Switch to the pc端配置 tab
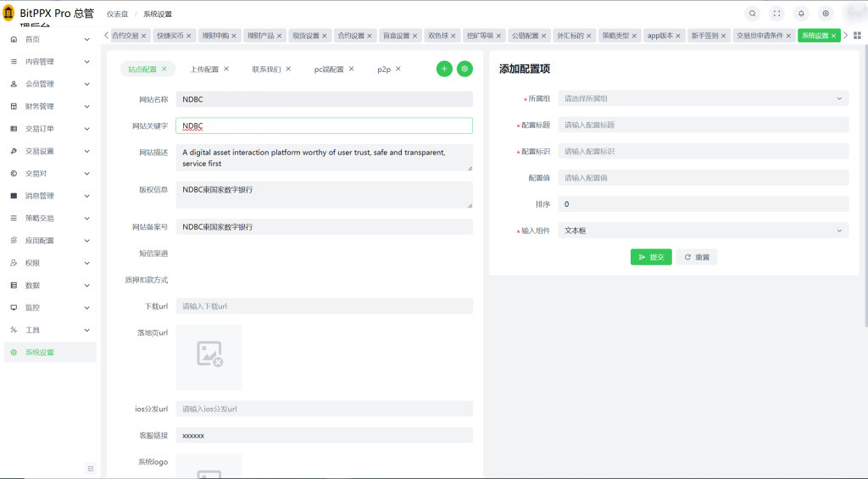 (329, 70)
